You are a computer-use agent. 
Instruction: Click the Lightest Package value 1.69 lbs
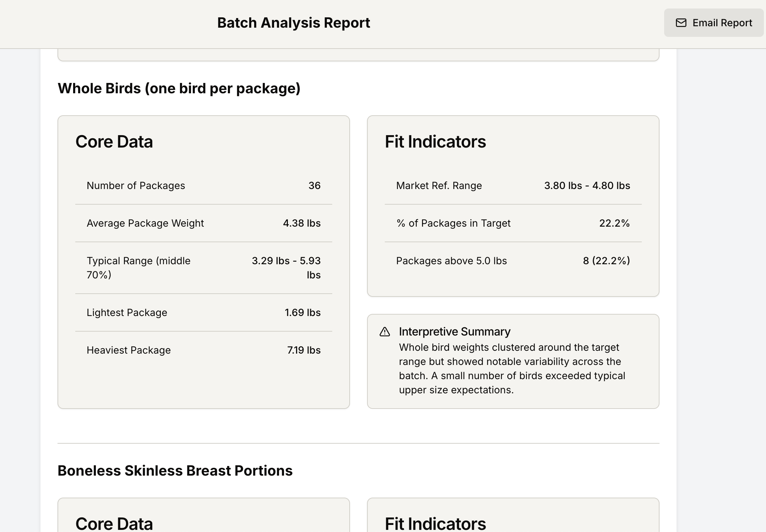point(302,312)
